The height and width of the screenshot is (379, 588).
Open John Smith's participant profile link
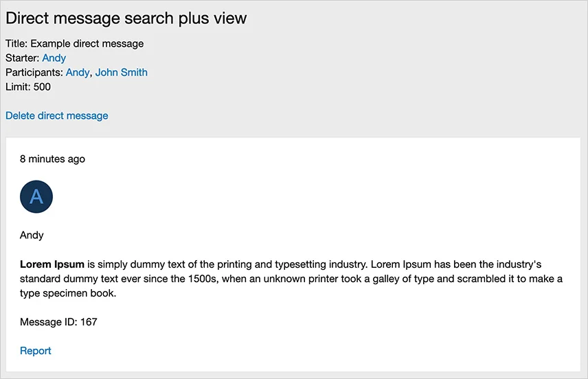pyautogui.click(x=122, y=72)
